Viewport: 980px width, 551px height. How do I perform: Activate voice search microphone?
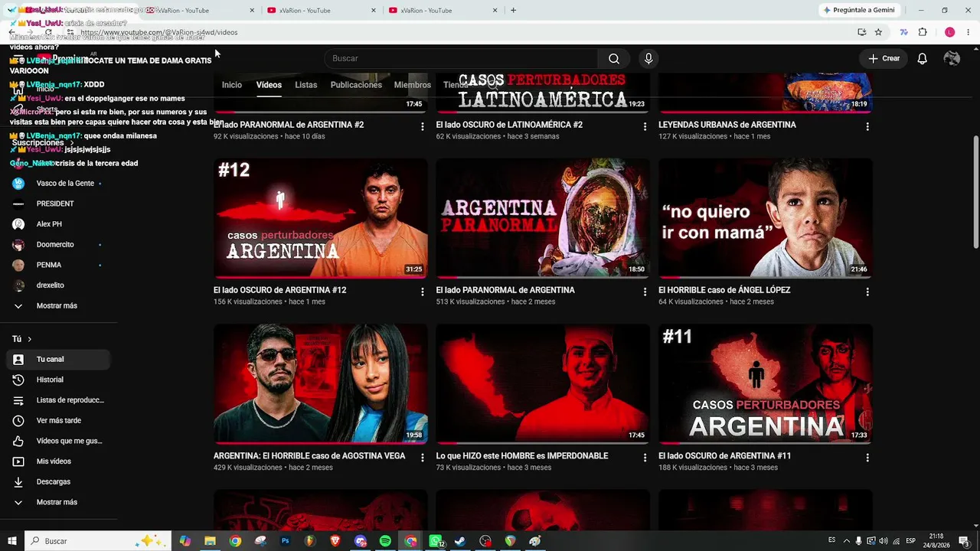tap(648, 59)
